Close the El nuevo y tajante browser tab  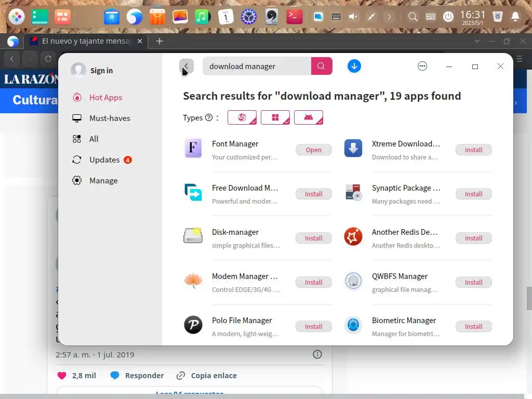(139, 41)
